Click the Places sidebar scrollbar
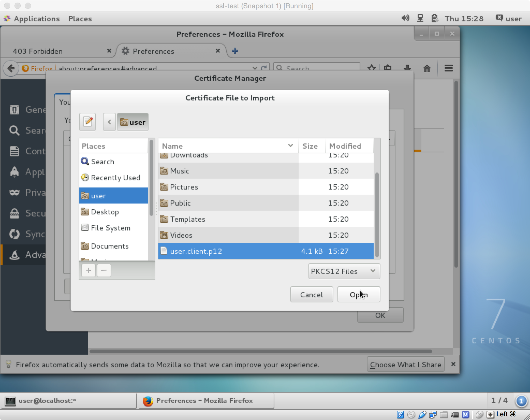This screenshot has height=420, width=530. coord(151,178)
